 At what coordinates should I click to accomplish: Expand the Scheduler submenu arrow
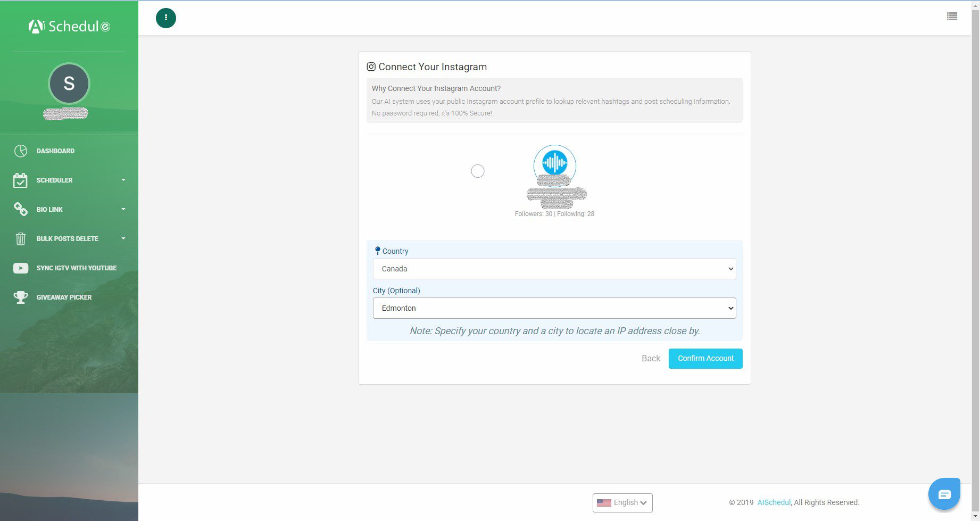(x=123, y=180)
